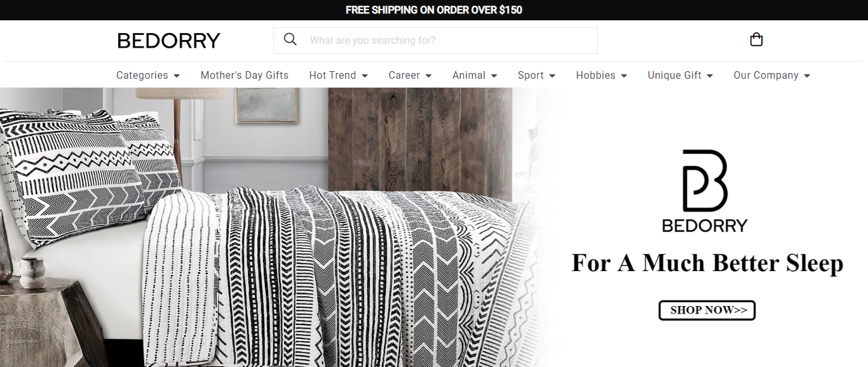
Task: Click the large B logo in the banner
Action: click(705, 180)
